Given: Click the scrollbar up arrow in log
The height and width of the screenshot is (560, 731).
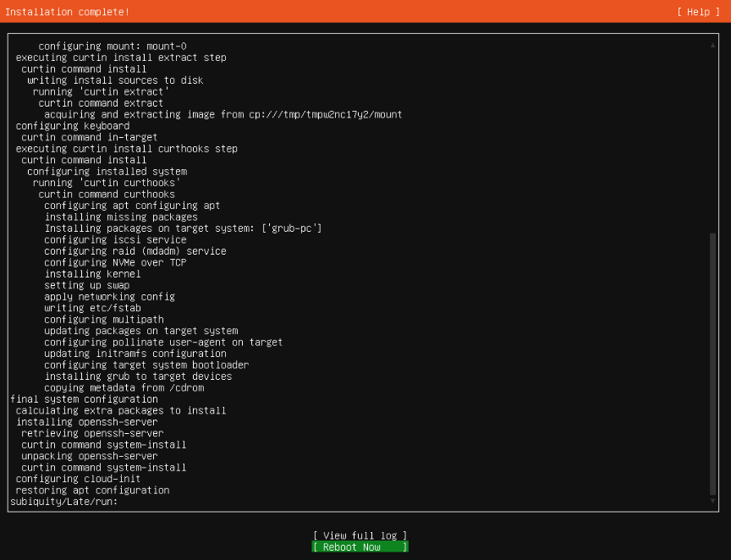Looking at the screenshot, I should tap(713, 46).
